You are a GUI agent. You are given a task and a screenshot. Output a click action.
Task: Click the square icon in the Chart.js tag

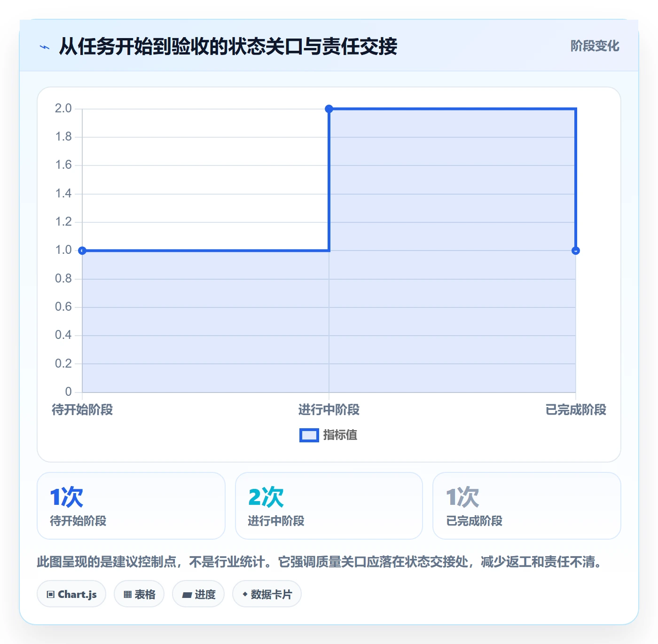(51, 595)
